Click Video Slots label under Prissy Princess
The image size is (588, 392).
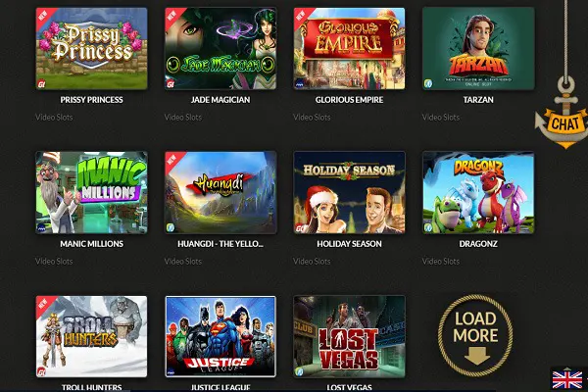pyautogui.click(x=54, y=117)
